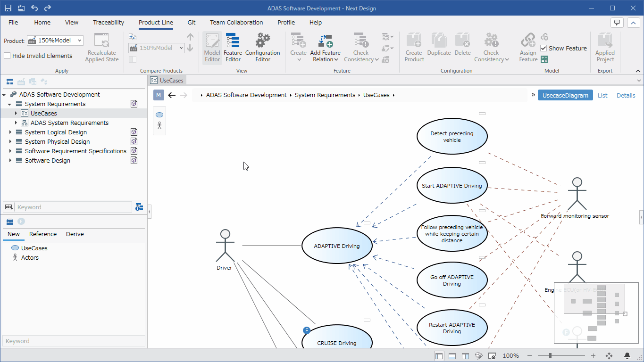
Task: Expand the Software Design tree node
Action: tap(10, 160)
